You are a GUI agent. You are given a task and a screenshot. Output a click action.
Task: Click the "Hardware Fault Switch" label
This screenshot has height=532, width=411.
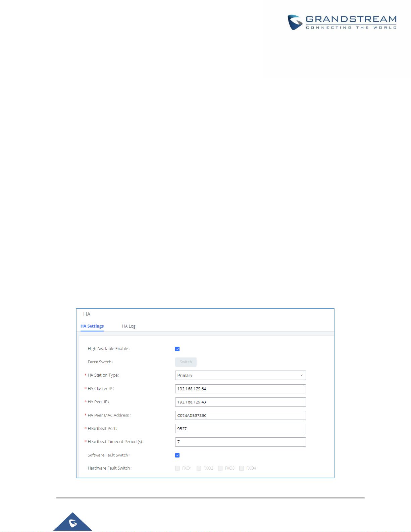(110, 468)
